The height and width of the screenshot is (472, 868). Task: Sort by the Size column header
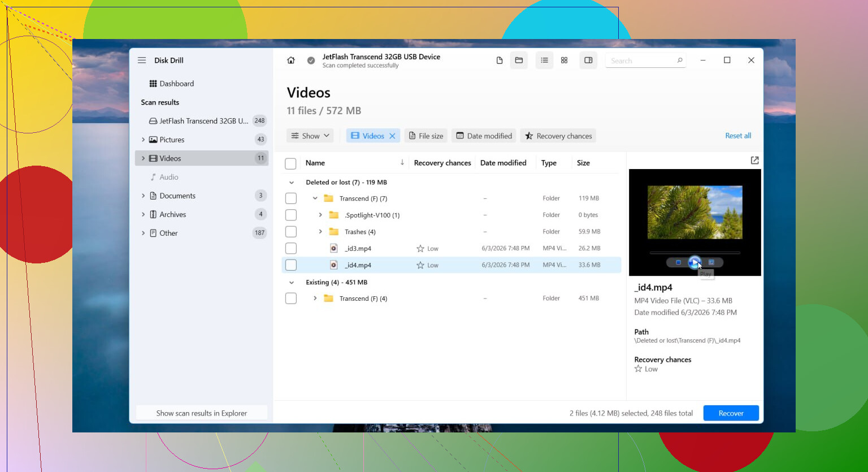point(583,163)
